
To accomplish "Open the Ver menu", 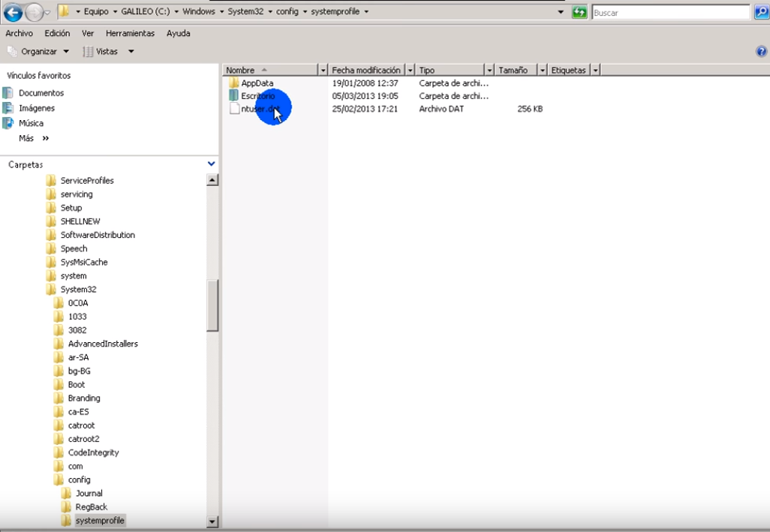I will 88,33.
